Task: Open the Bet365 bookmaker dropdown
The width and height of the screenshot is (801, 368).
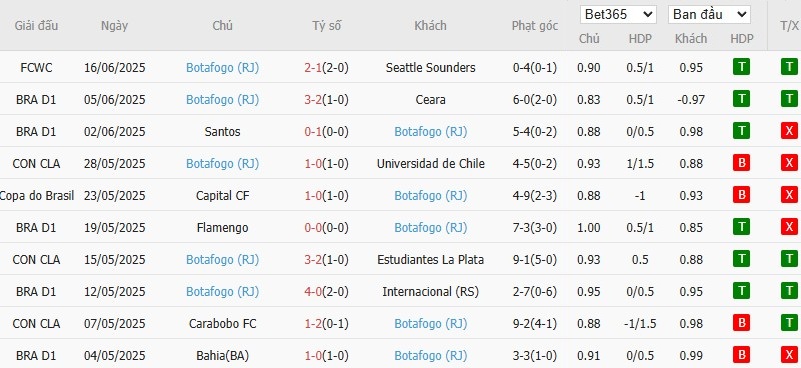Action: (618, 14)
